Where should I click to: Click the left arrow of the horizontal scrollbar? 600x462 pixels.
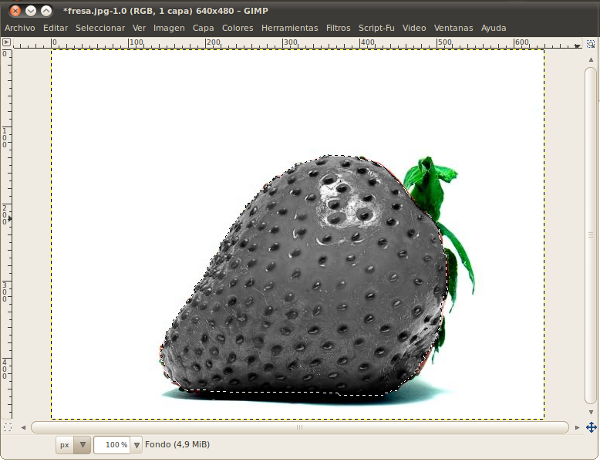pyautogui.click(x=24, y=427)
